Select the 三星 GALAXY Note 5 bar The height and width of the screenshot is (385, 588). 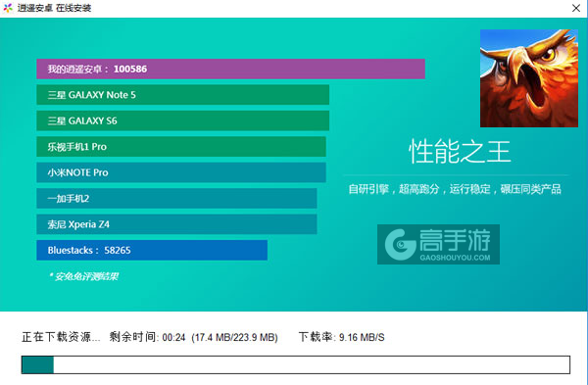[x=182, y=95]
